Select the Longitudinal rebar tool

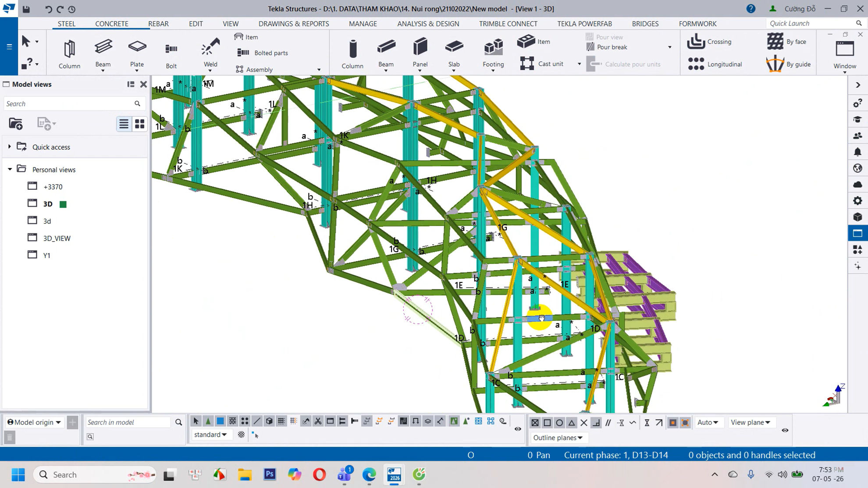[x=714, y=64]
